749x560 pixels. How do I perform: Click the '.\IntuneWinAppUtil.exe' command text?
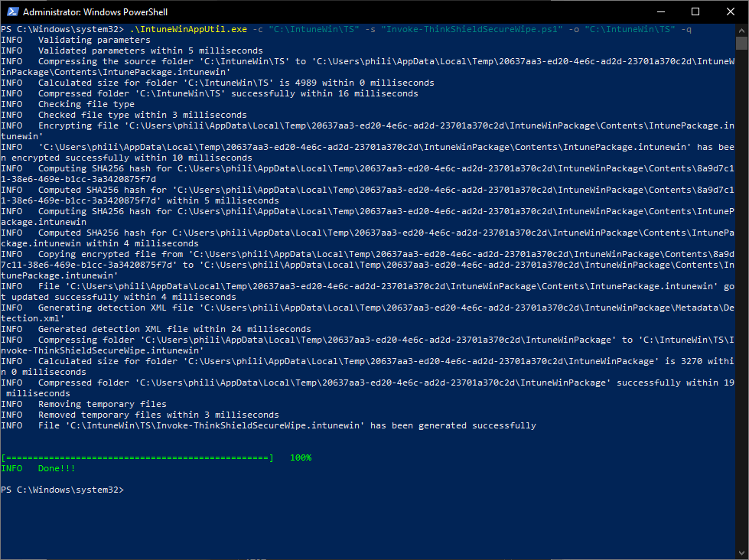pos(188,29)
